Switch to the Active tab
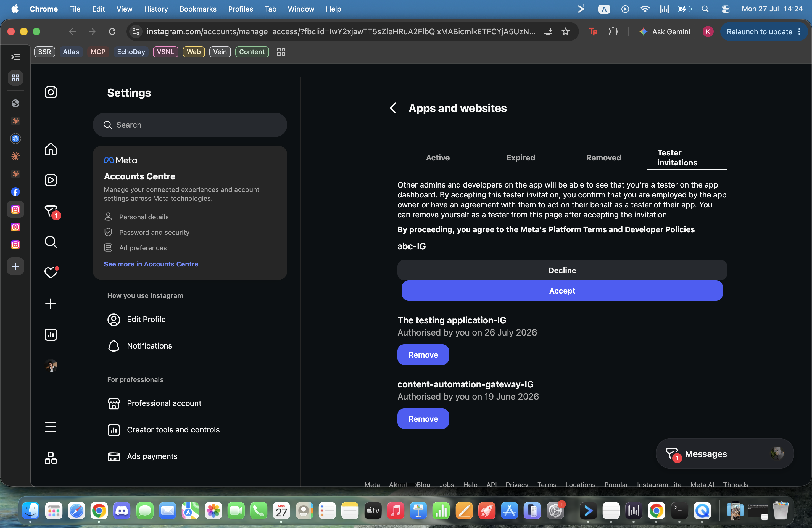812x528 pixels. 438,158
